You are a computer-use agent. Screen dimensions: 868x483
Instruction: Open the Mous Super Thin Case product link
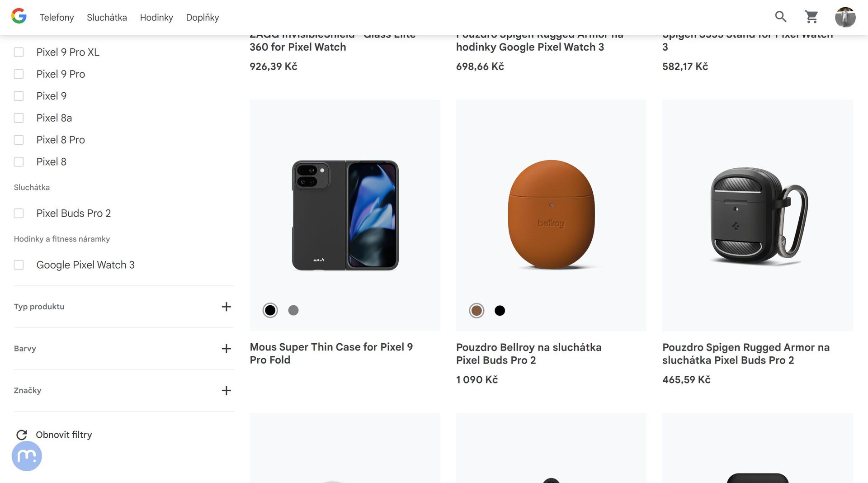pyautogui.click(x=331, y=353)
